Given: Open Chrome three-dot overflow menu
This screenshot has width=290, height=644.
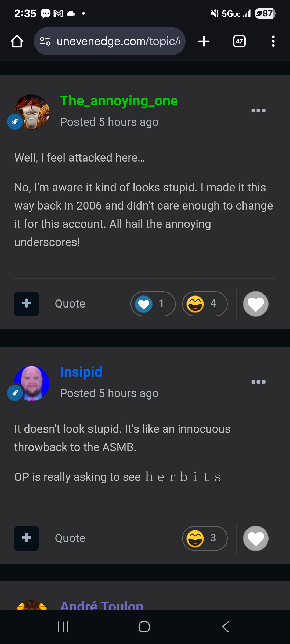Looking at the screenshot, I should coord(273,41).
